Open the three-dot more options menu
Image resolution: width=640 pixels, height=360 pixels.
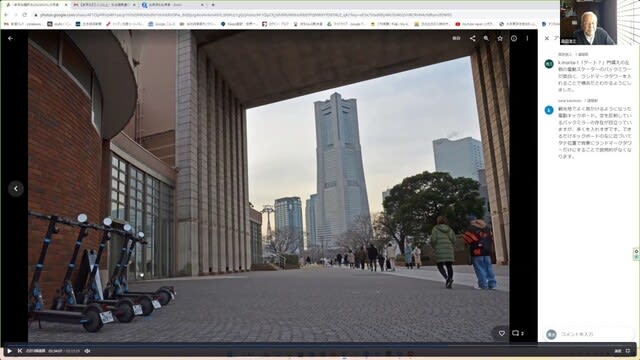(527, 38)
